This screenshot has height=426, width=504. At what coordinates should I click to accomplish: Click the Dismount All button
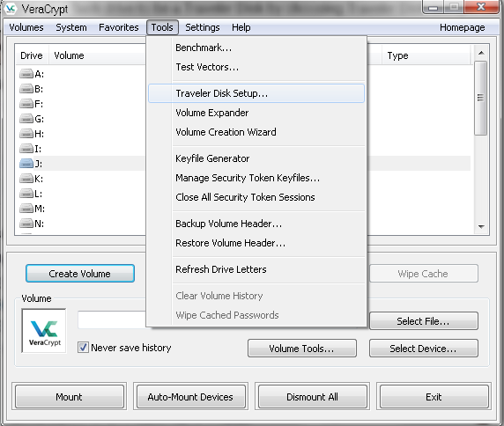312,397
